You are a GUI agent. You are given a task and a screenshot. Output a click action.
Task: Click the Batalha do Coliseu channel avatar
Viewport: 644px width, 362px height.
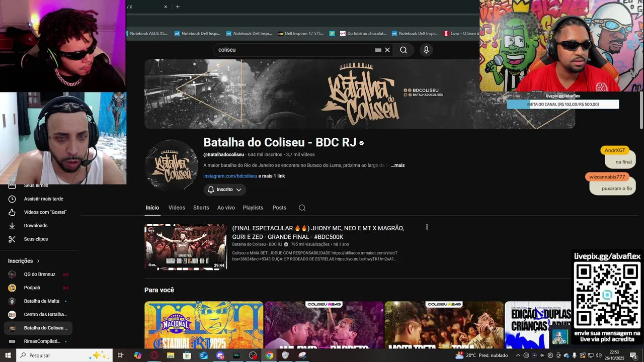tap(171, 166)
